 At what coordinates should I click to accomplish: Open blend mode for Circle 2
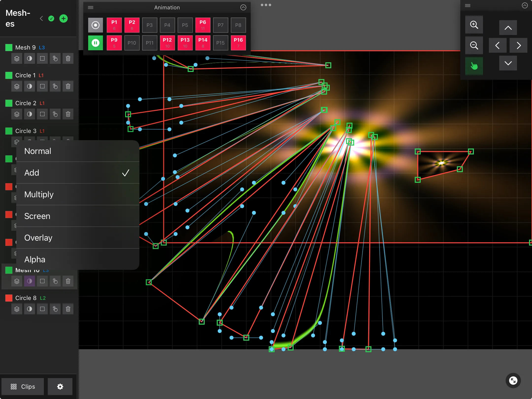[30, 114]
